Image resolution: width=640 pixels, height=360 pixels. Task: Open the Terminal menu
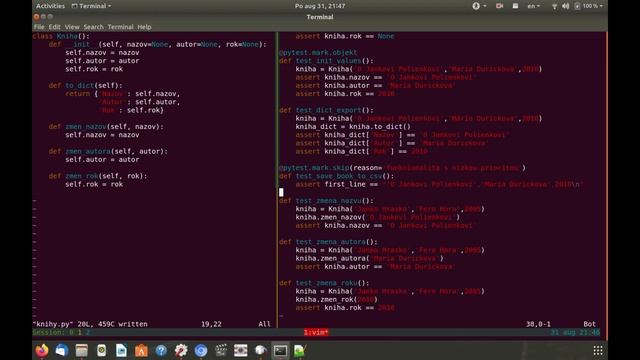coord(120,27)
